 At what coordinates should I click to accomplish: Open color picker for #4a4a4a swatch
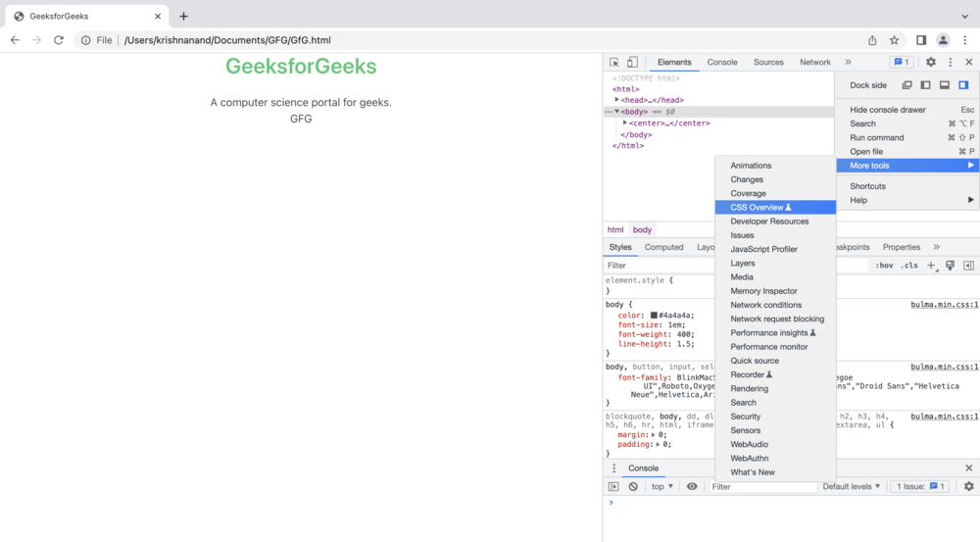click(x=654, y=316)
